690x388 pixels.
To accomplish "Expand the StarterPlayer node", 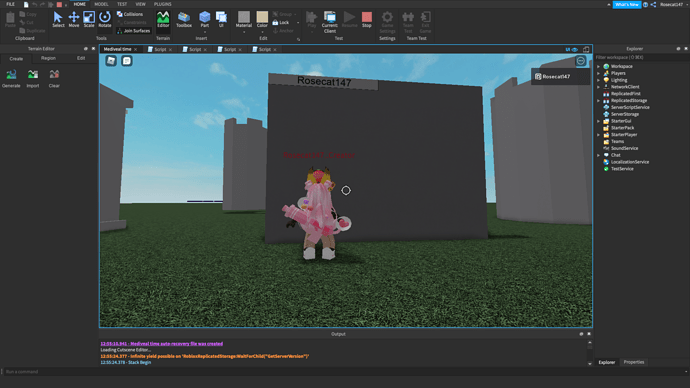I will [x=598, y=135].
